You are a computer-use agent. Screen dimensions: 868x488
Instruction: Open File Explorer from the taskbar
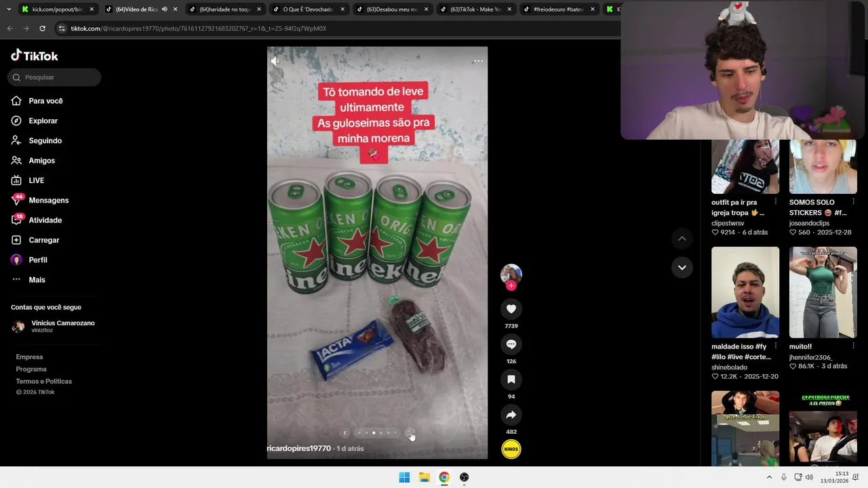coord(424,477)
